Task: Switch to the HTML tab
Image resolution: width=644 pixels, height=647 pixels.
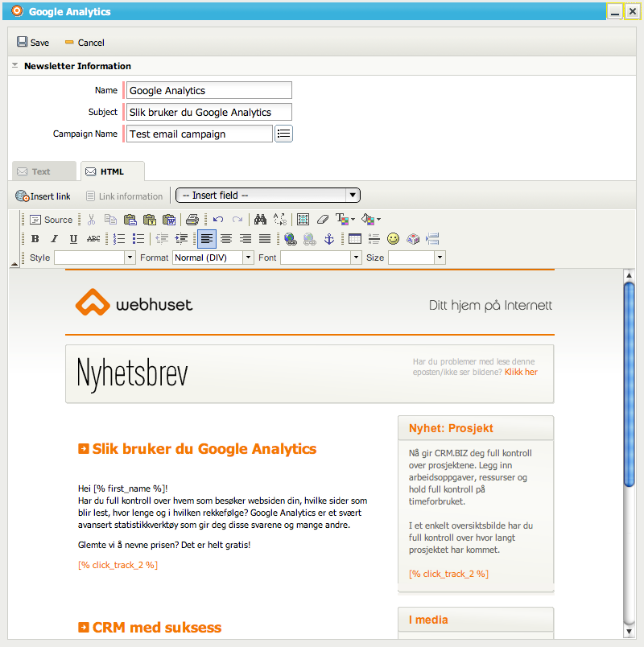Action: click(x=113, y=171)
